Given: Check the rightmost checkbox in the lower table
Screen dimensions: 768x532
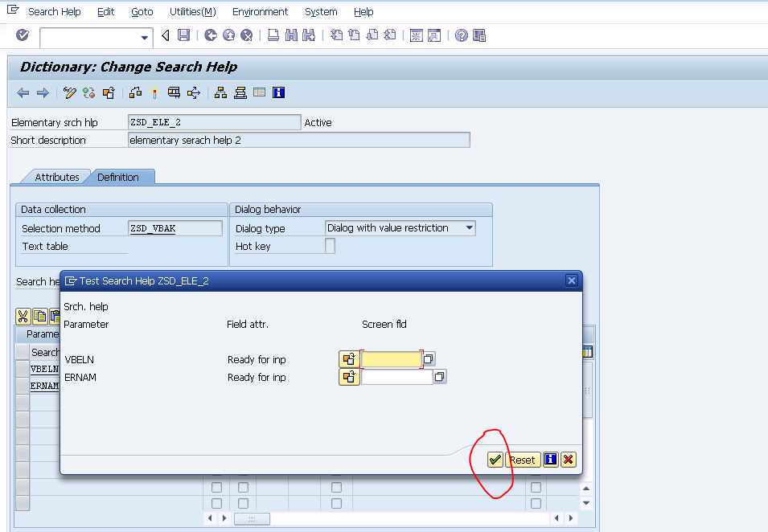Looking at the screenshot, I should 536,486.
